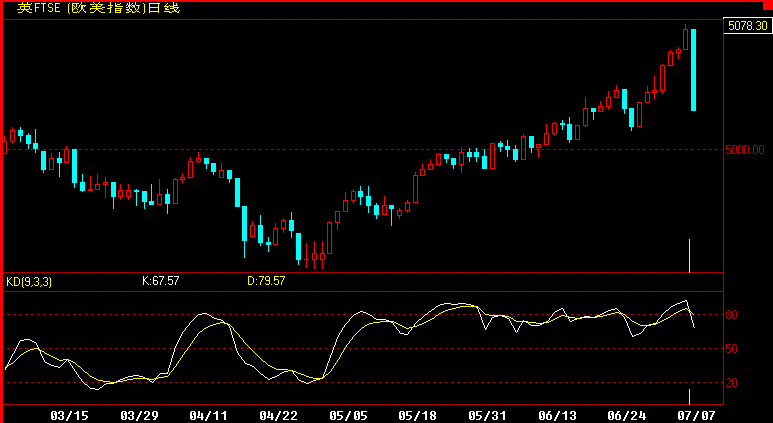Screen dimensions: 773x423
Task: Click the 06/24 date label
Action: [627, 416]
